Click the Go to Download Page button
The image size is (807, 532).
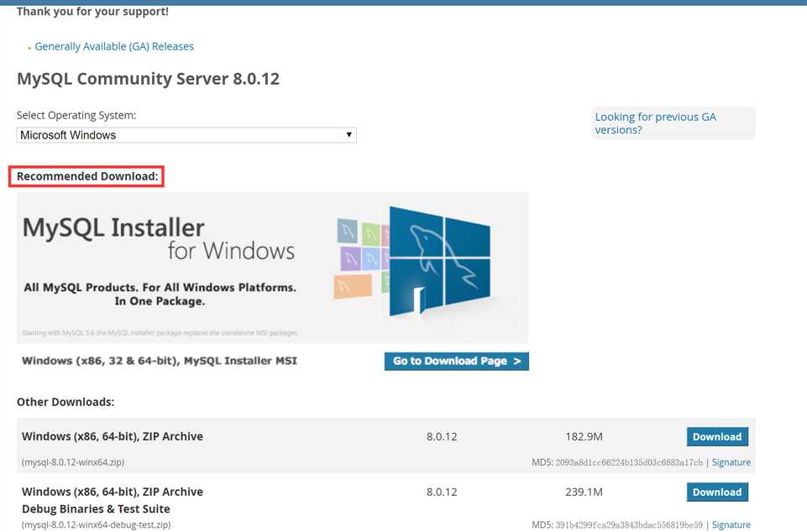coord(457,361)
